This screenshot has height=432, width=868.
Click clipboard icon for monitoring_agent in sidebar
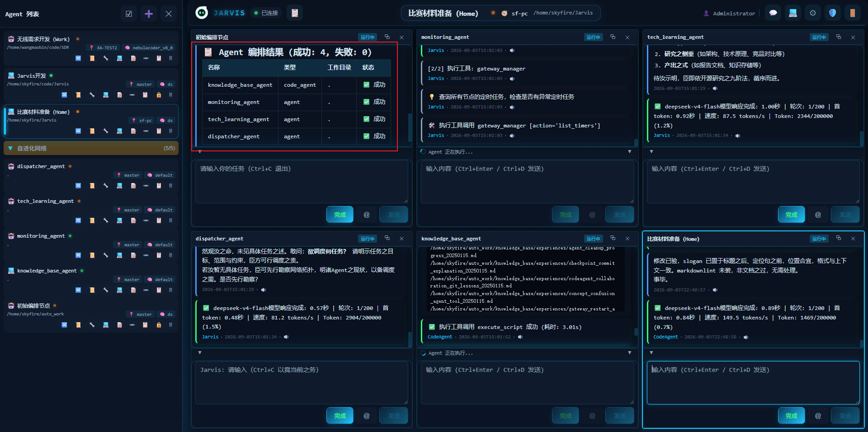(x=159, y=255)
